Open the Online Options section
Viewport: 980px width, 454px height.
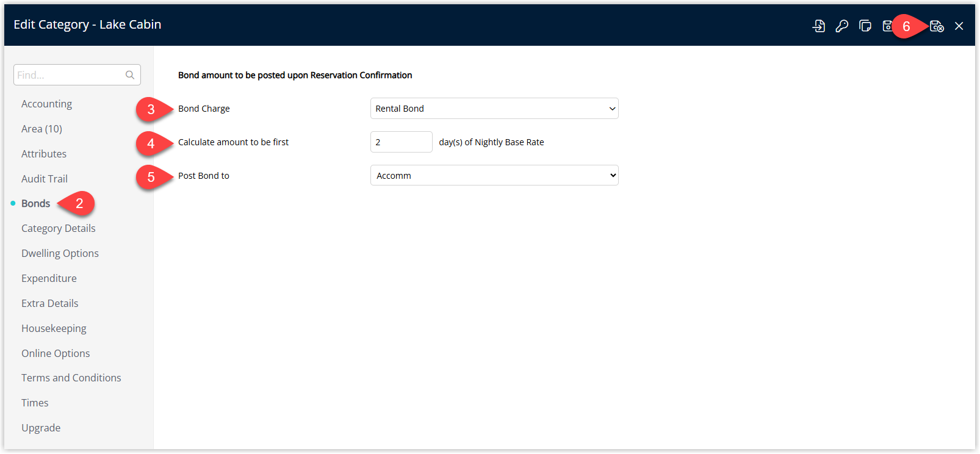click(56, 353)
